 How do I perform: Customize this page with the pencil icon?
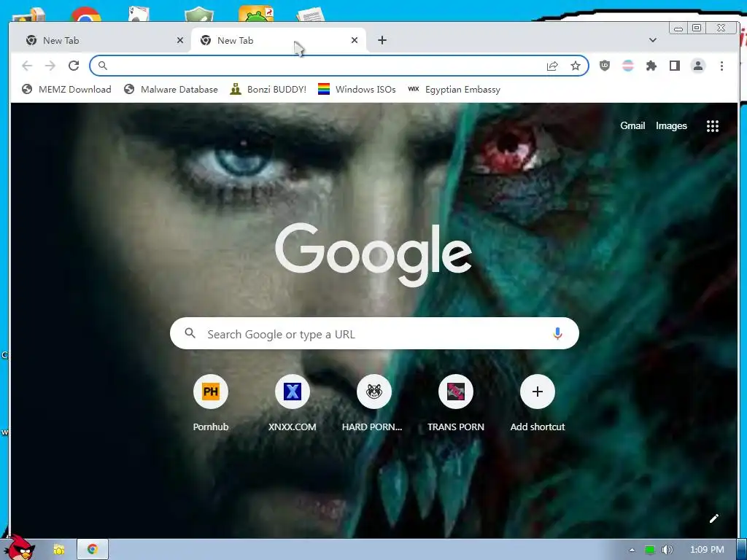coord(713,518)
